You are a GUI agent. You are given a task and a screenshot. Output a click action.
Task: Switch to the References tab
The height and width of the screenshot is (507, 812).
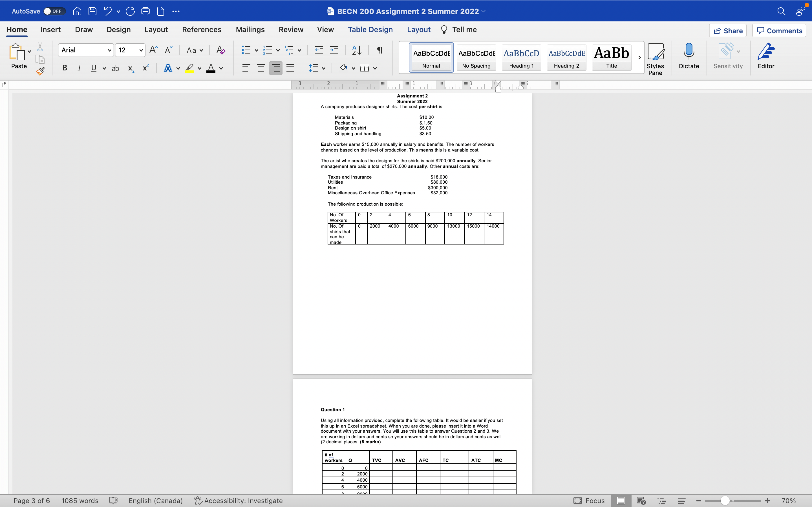[x=201, y=30]
